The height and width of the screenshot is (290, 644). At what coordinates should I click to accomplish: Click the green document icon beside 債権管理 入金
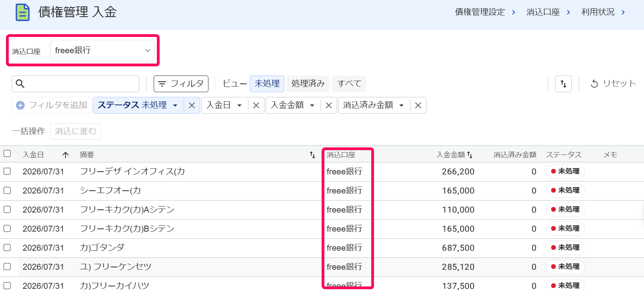pos(23,12)
